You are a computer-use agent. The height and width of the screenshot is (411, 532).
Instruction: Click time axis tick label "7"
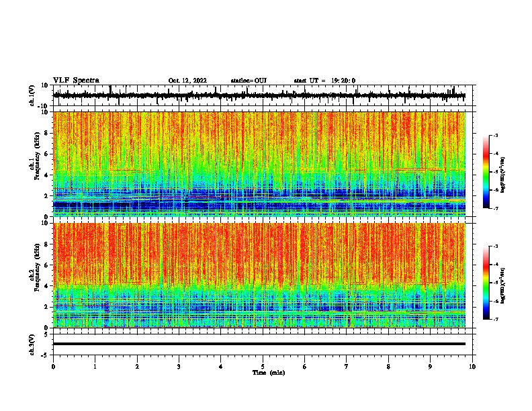347,367
